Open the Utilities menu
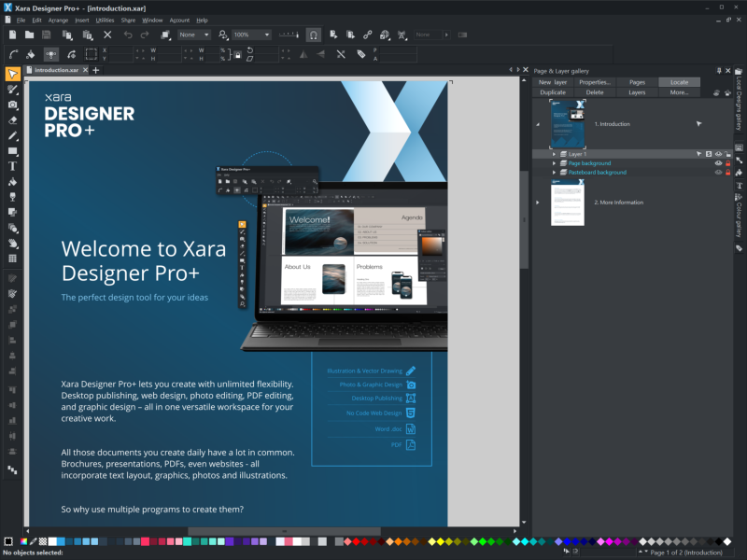Screen dimensions: 747x560 pos(105,20)
